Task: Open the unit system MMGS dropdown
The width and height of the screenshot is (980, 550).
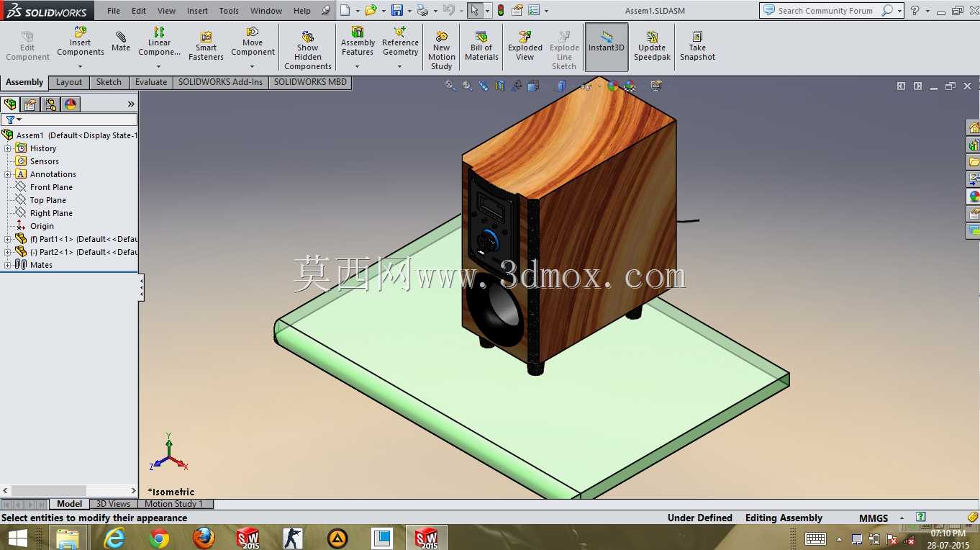Action: (x=900, y=518)
